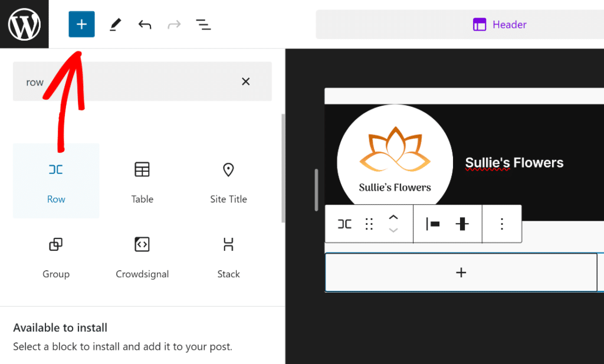Change vertical alignment of the Row block
The image size is (604, 364).
coord(463,224)
